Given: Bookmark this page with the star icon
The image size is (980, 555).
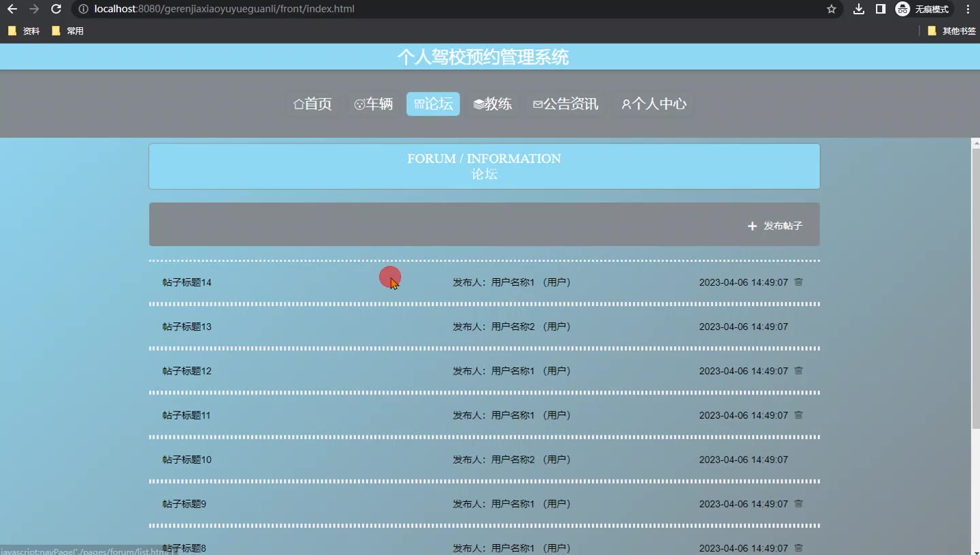Looking at the screenshot, I should tap(831, 9).
